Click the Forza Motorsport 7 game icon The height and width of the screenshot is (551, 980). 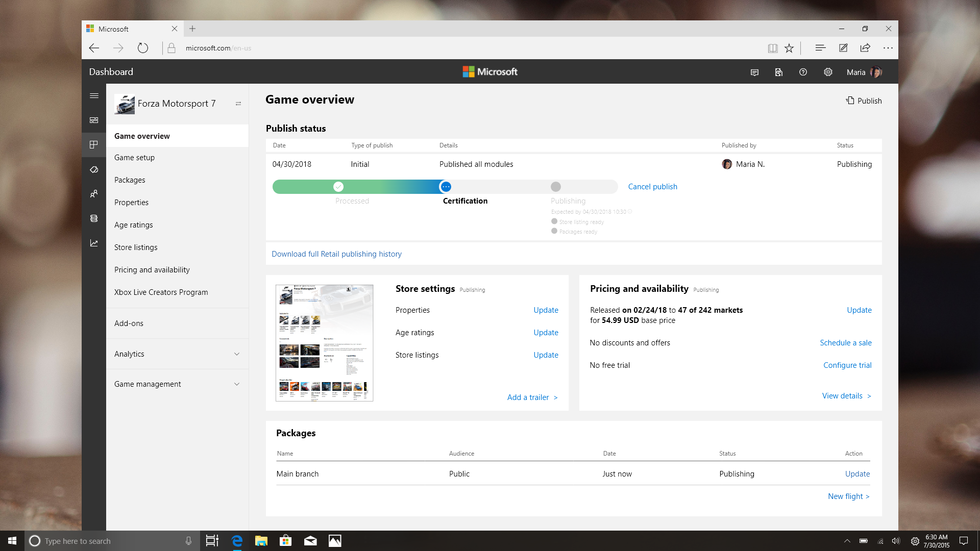(x=125, y=104)
